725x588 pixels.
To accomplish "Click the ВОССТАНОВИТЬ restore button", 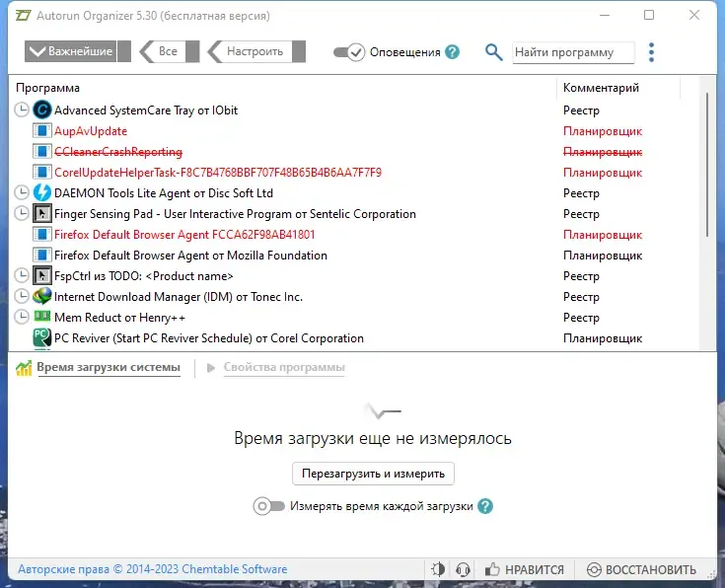I will click(x=641, y=569).
